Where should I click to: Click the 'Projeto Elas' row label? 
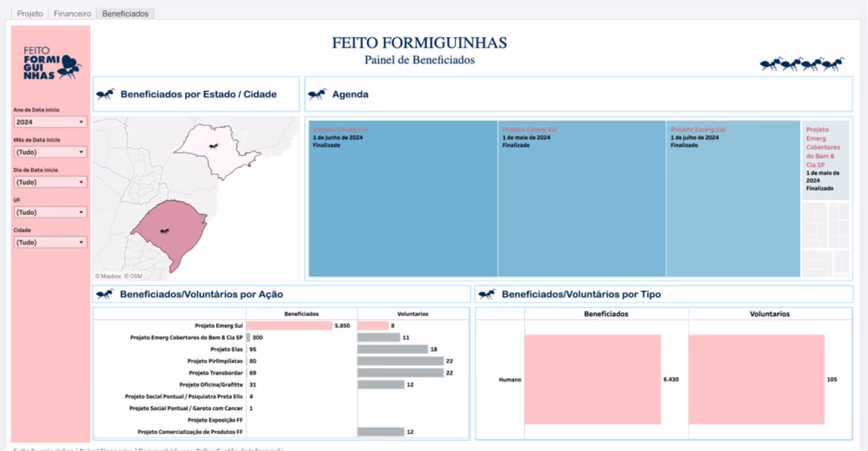pyautogui.click(x=226, y=349)
